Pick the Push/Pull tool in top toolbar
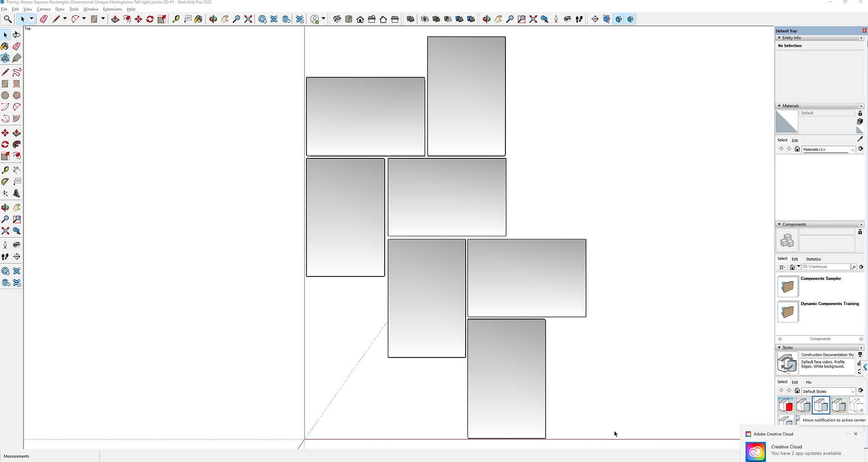The width and height of the screenshot is (868, 462). click(x=115, y=19)
